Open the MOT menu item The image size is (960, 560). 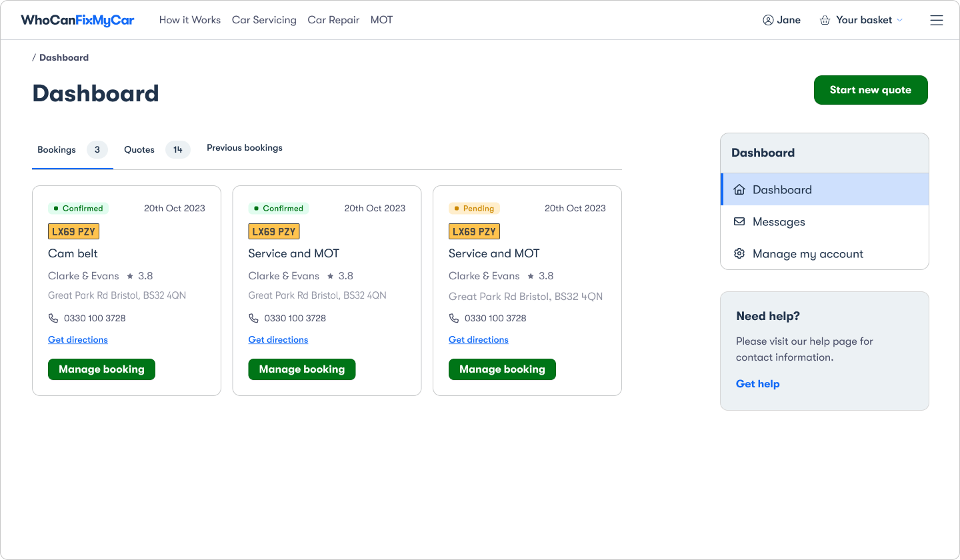[381, 20]
